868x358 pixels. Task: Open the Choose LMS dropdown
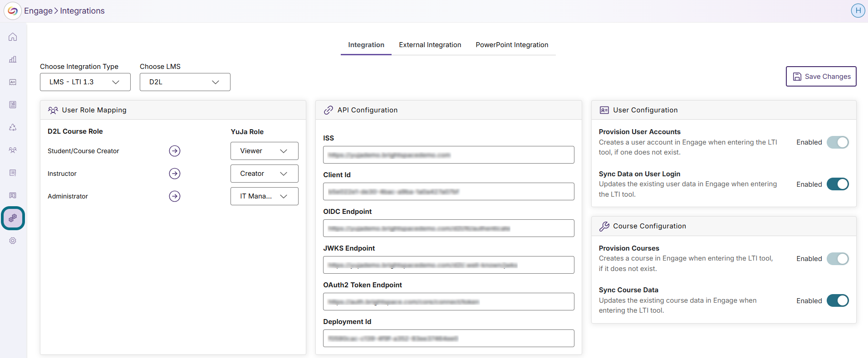coord(185,82)
